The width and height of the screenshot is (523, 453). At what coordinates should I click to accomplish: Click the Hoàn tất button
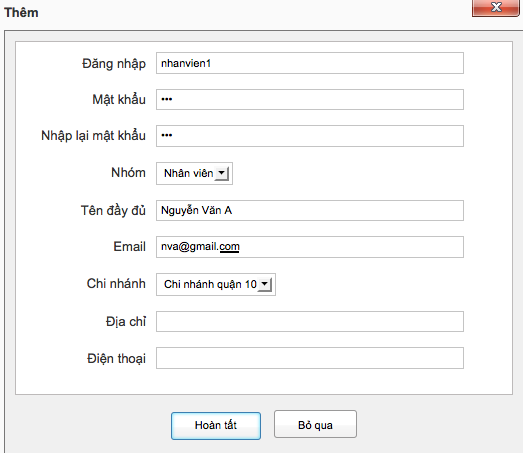coord(216,426)
